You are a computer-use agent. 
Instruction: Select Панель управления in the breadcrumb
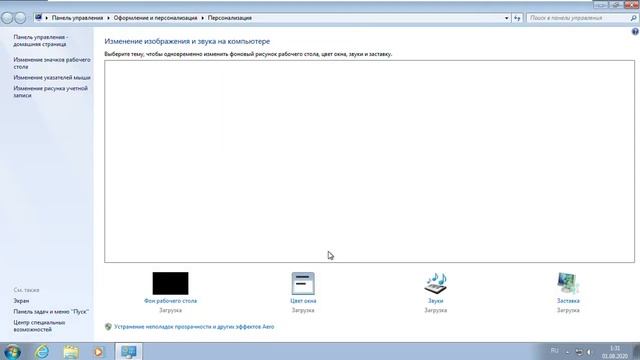click(x=77, y=18)
